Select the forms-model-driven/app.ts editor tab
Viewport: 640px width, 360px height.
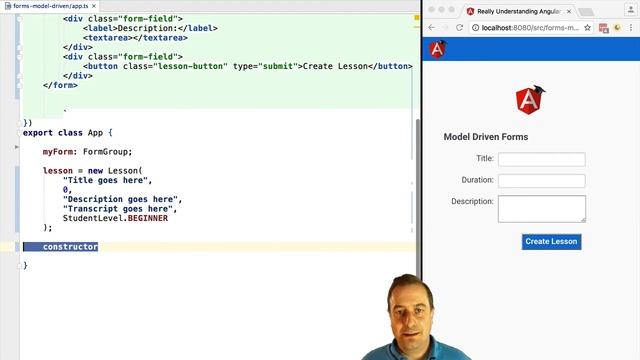[50, 6]
